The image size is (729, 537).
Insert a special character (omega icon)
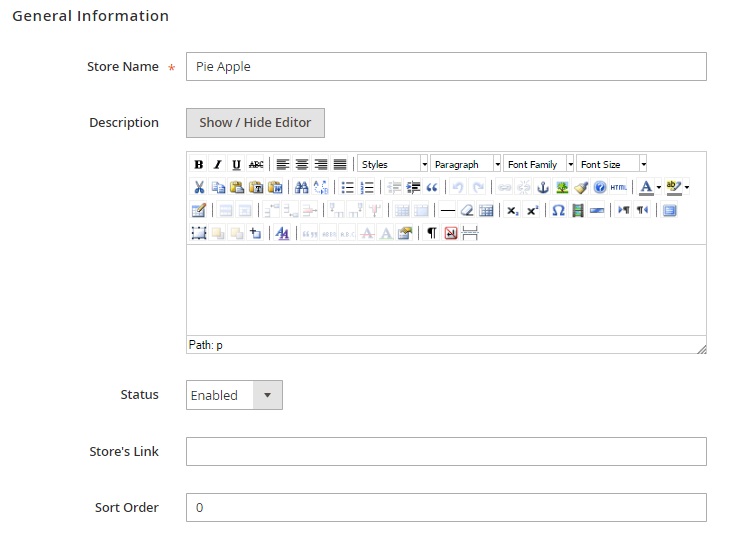pos(559,210)
